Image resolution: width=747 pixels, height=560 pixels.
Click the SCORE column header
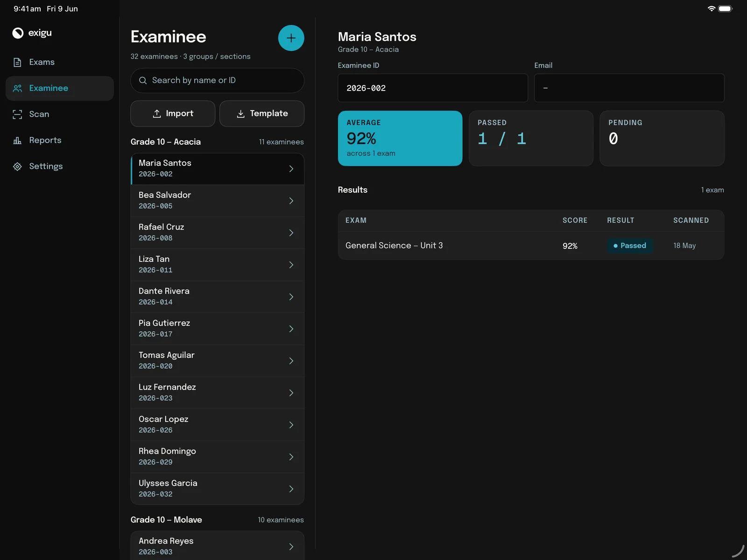[x=575, y=220]
